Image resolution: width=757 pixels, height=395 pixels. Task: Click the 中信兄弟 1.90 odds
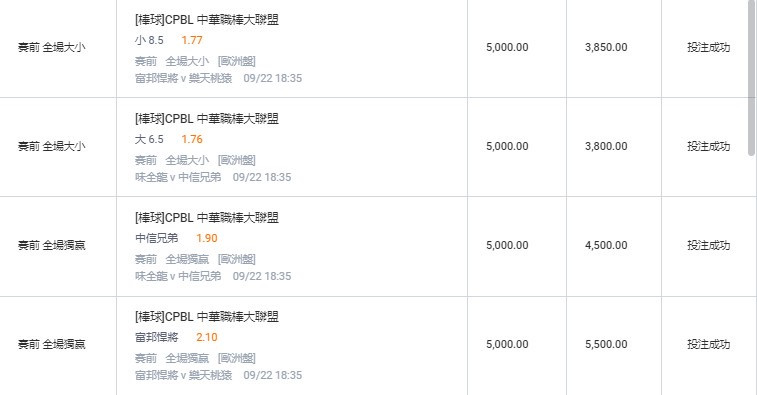click(x=207, y=238)
